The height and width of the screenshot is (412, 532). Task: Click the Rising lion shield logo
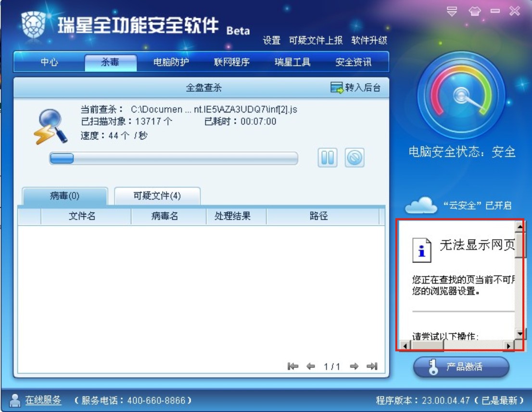pyautogui.click(x=33, y=25)
